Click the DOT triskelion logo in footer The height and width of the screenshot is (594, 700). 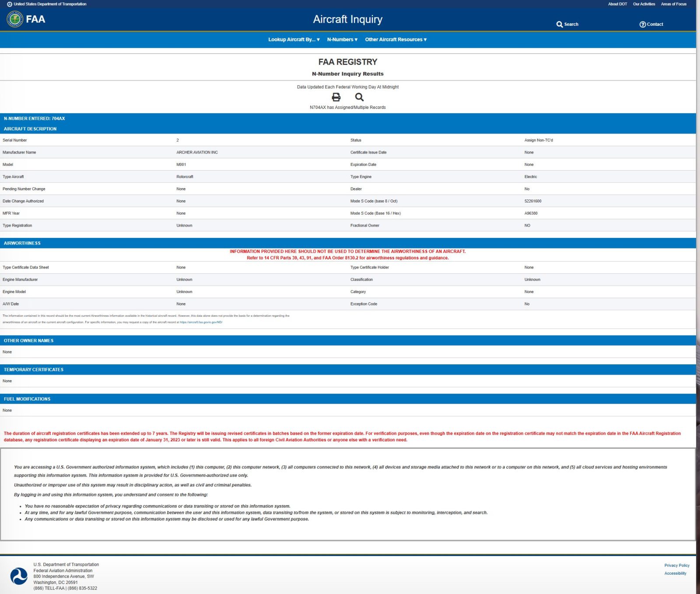(x=19, y=576)
